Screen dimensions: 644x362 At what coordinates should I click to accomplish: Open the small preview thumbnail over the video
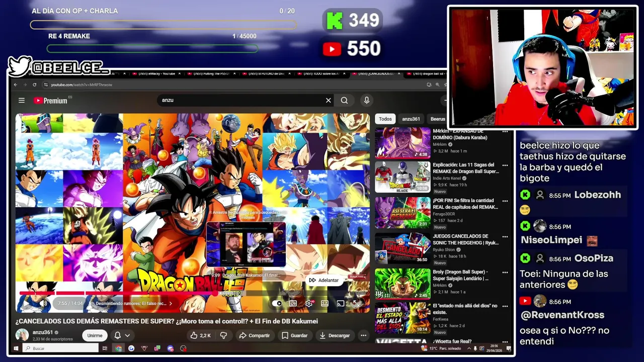[246, 245]
